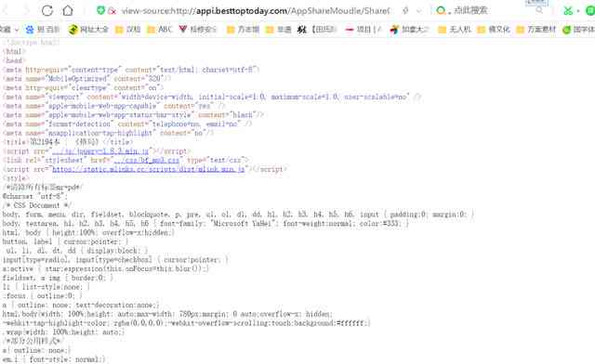Open the address bar history dropdown arrow

tap(419, 11)
